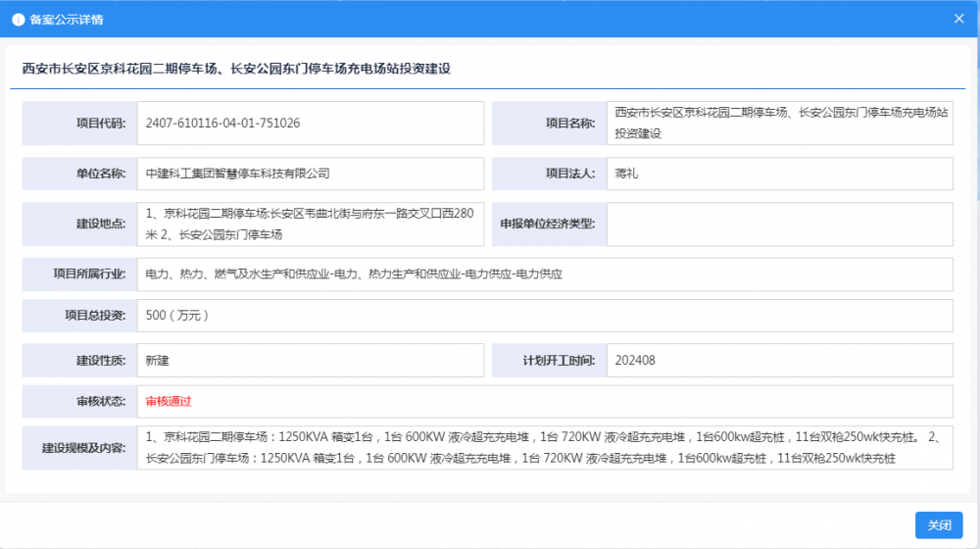Click the planned start time 202408
980x549 pixels.
coord(635,360)
